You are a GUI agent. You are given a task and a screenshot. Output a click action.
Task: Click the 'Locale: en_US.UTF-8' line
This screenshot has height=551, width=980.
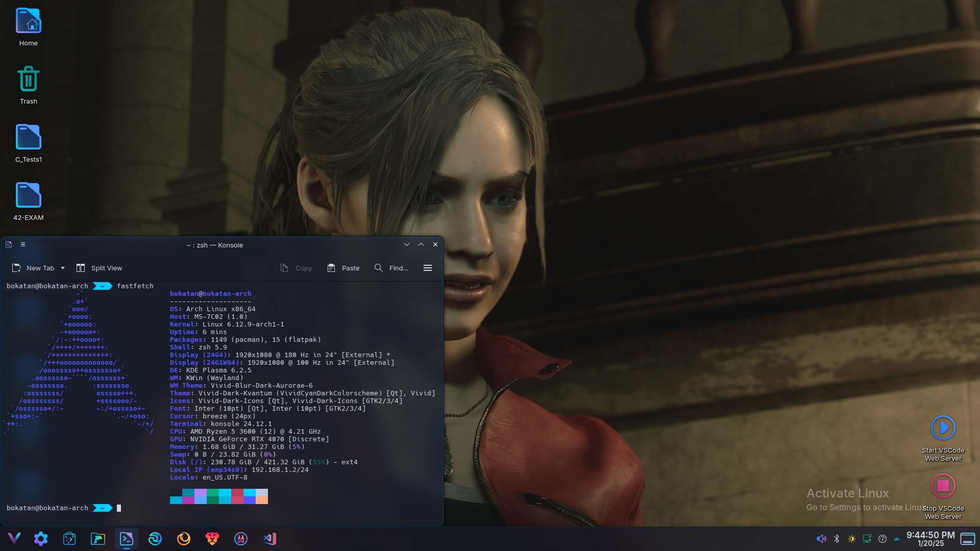point(209,477)
